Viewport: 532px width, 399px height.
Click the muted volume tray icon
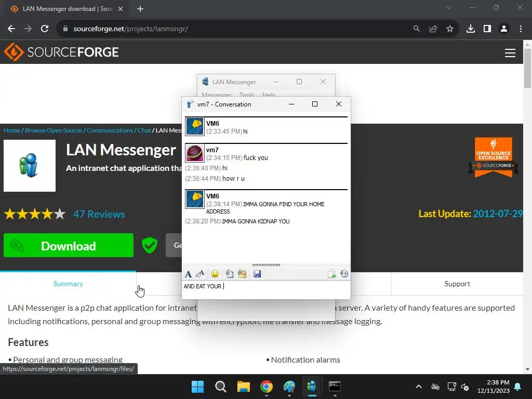pyautogui.click(x=465, y=387)
